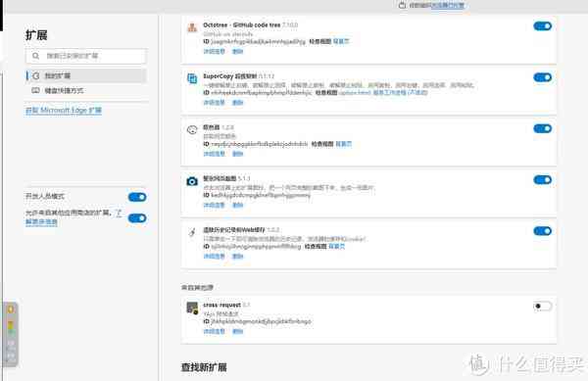Disable the camera screenshot extension switch

click(542, 180)
